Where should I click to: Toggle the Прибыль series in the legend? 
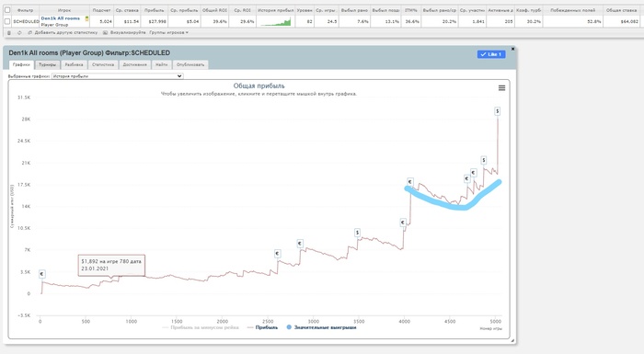(x=262, y=327)
